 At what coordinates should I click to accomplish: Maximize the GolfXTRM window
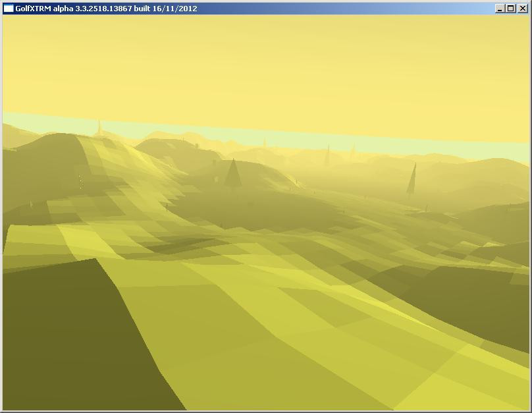pos(510,9)
